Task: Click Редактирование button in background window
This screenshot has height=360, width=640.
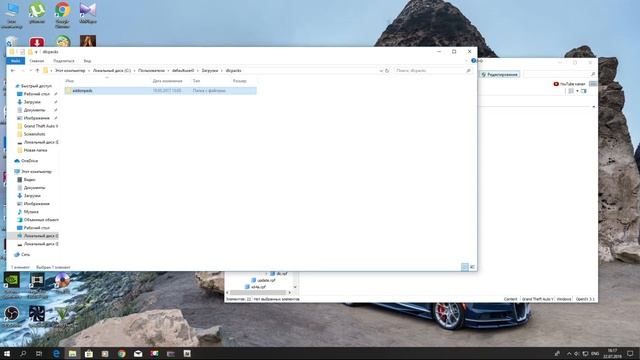Action: [500, 74]
